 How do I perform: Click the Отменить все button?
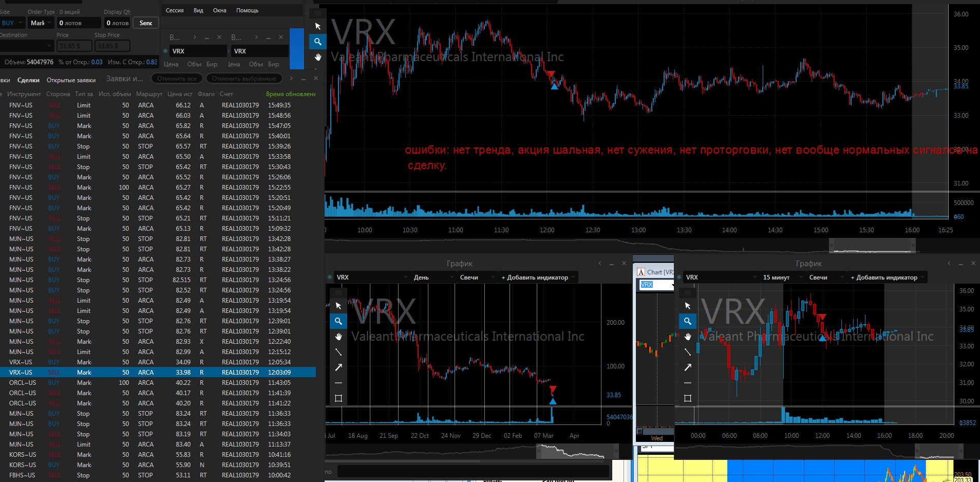177,78
